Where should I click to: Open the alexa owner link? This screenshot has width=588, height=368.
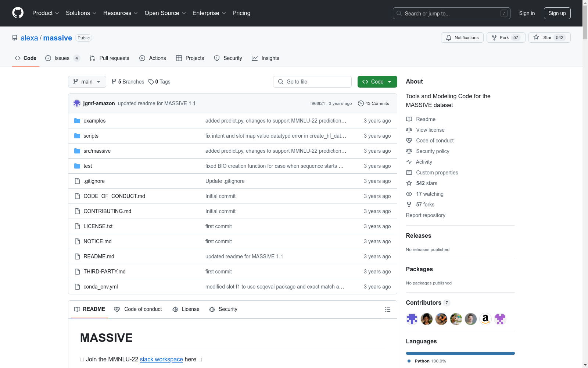coord(29,38)
